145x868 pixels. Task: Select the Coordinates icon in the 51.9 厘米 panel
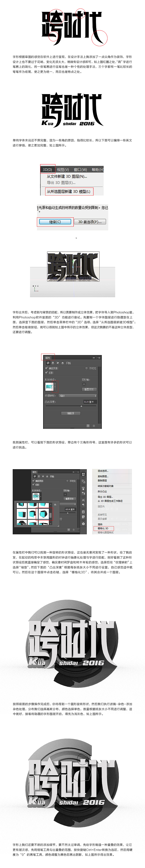(63, 363)
